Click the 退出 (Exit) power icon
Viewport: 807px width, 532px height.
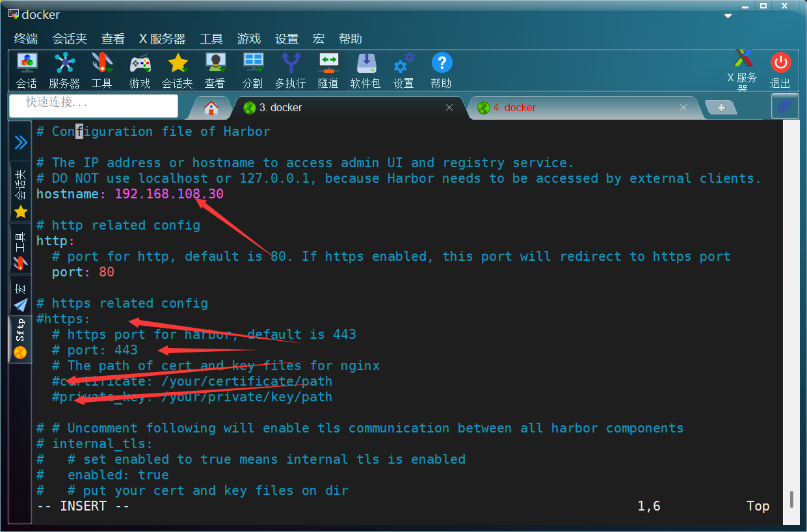point(780,71)
